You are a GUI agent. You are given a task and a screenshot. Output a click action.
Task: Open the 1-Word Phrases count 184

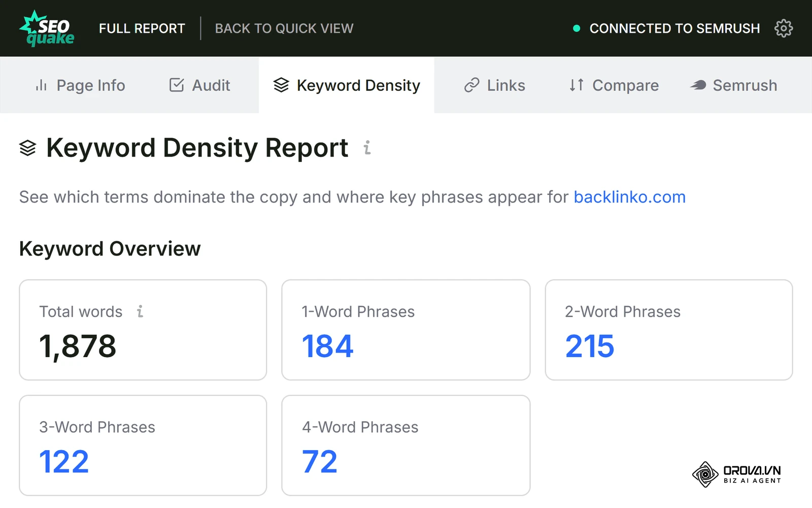(x=327, y=346)
